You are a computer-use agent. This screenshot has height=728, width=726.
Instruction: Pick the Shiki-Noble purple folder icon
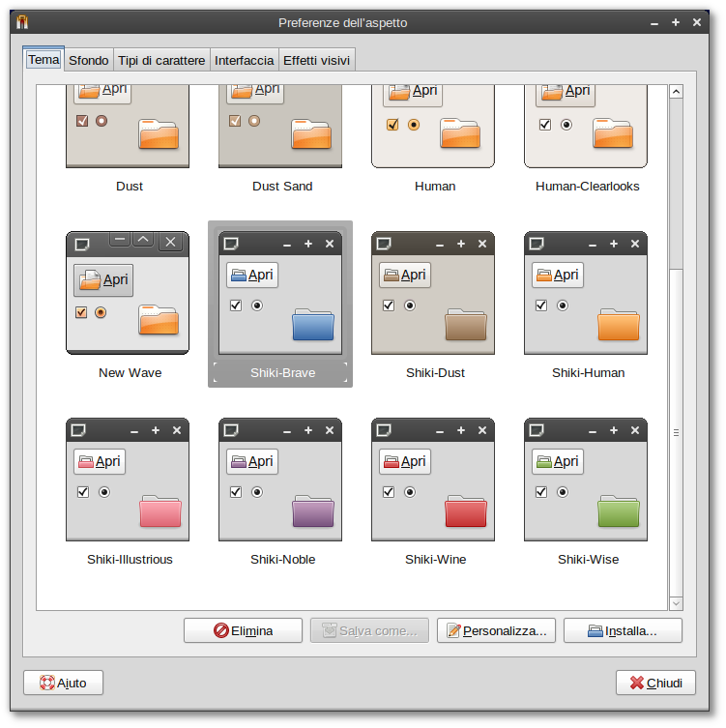tap(313, 511)
